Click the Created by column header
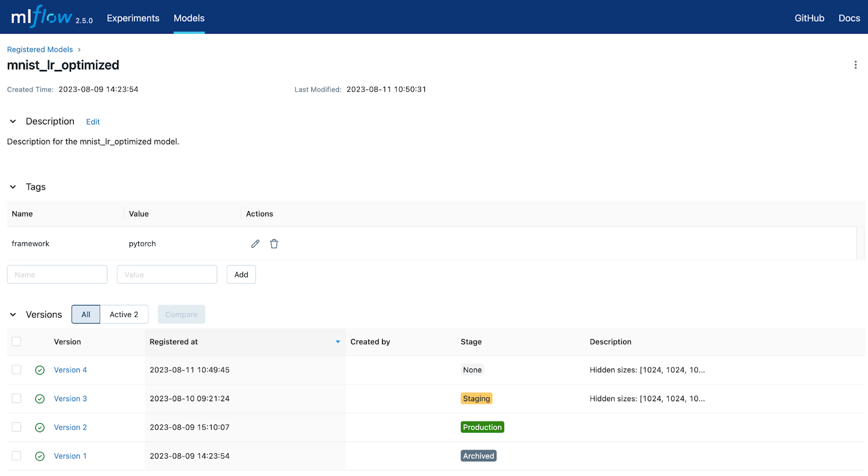The width and height of the screenshot is (868, 476). (370, 342)
